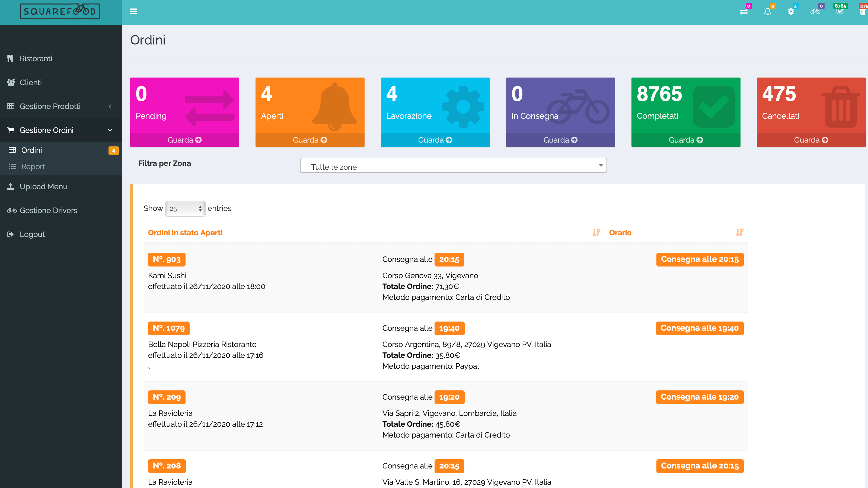Click the SquareFood logo

(60, 11)
